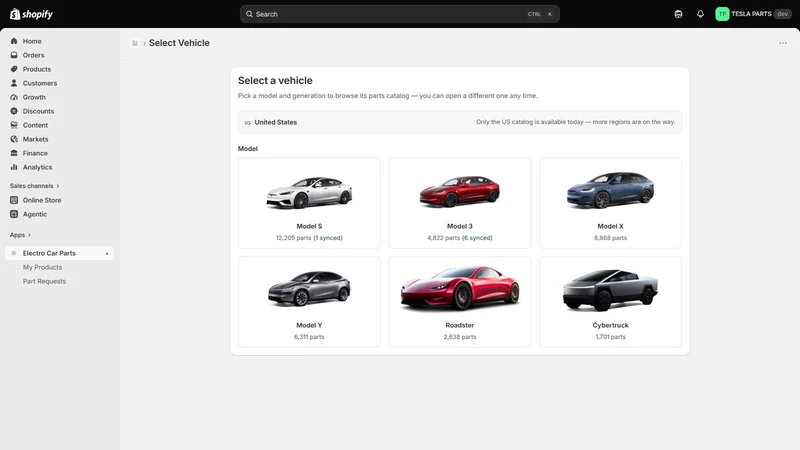The image size is (800, 450).
Task: Select the Model Y card
Action: [309, 302]
